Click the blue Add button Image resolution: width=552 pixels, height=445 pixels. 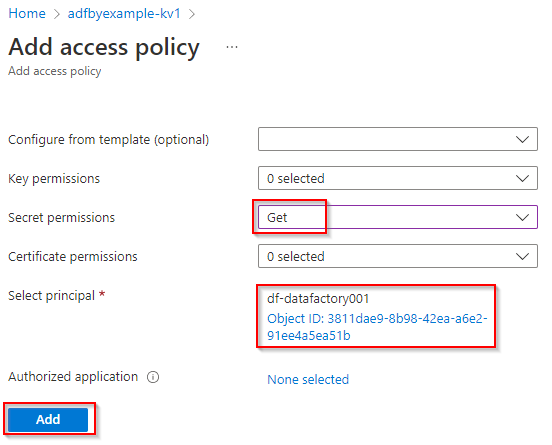tap(48, 419)
